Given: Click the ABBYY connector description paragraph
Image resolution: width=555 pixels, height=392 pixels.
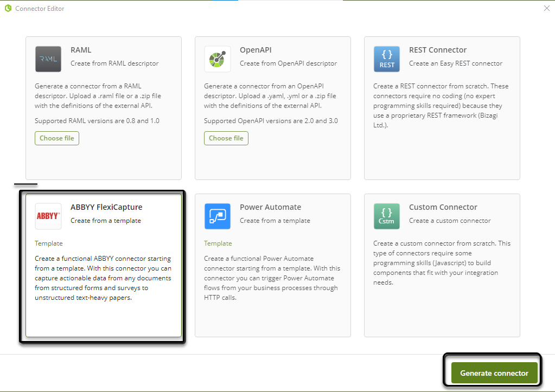Looking at the screenshot, I should click(103, 278).
